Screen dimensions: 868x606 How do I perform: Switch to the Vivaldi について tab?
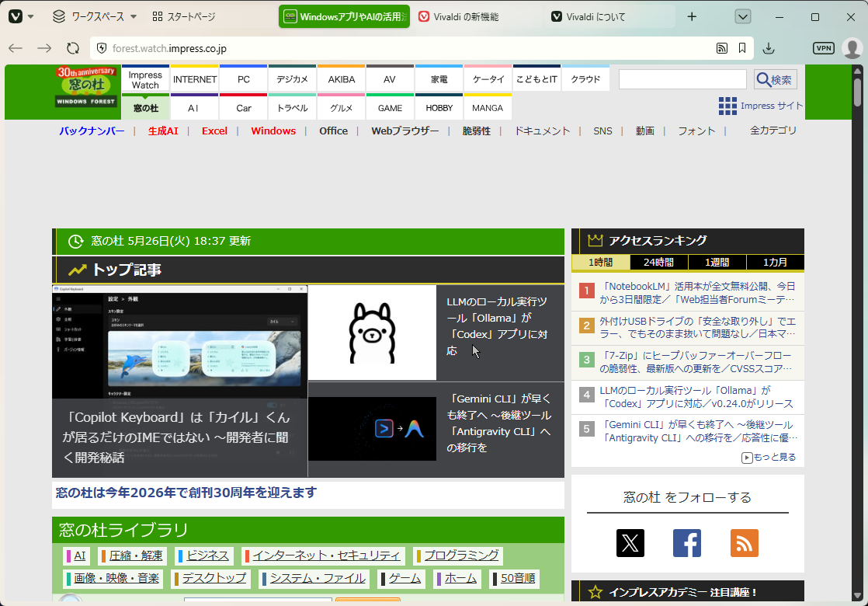[x=609, y=16]
